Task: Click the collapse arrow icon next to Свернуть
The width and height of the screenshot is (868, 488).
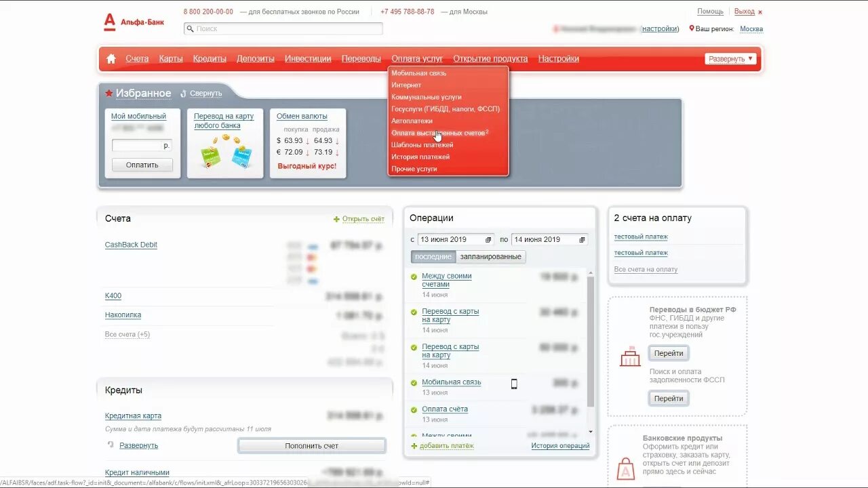Action: pyautogui.click(x=183, y=94)
